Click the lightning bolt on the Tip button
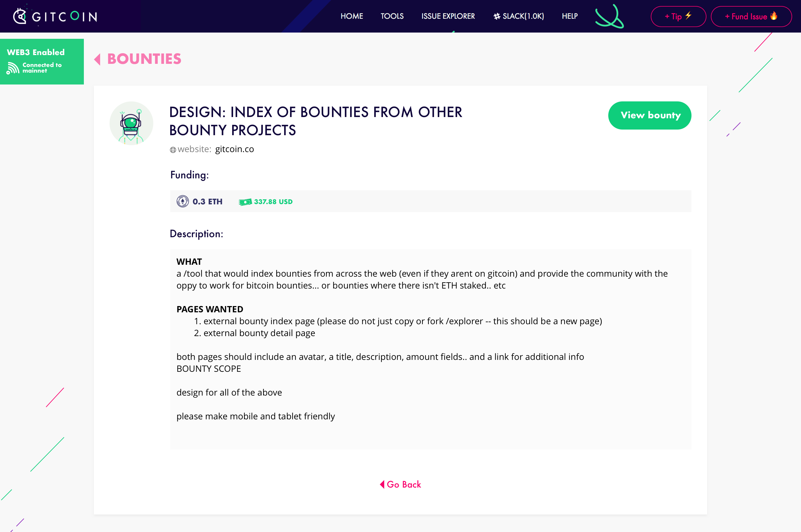This screenshot has height=532, width=801. point(688,16)
